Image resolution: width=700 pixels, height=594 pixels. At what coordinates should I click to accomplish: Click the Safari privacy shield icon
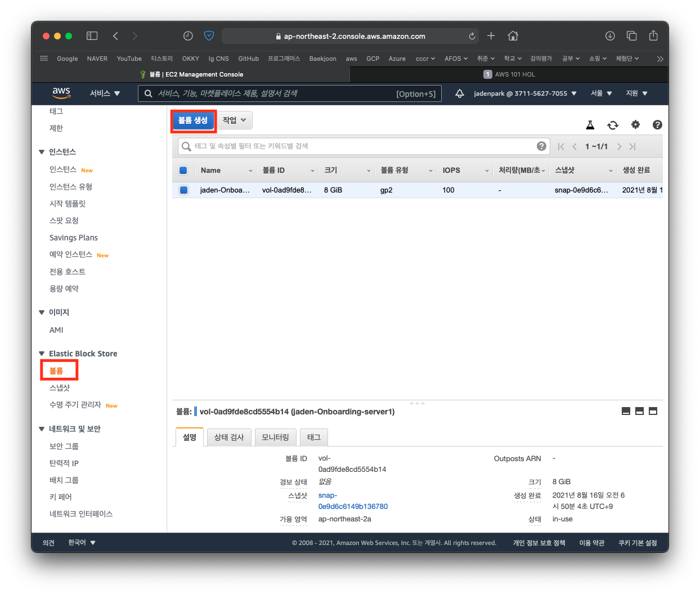coord(209,36)
